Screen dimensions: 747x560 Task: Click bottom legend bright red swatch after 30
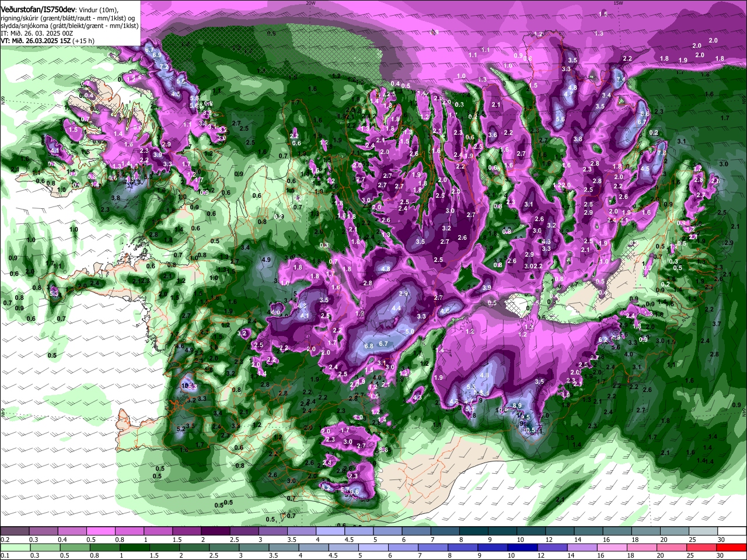tap(732, 547)
